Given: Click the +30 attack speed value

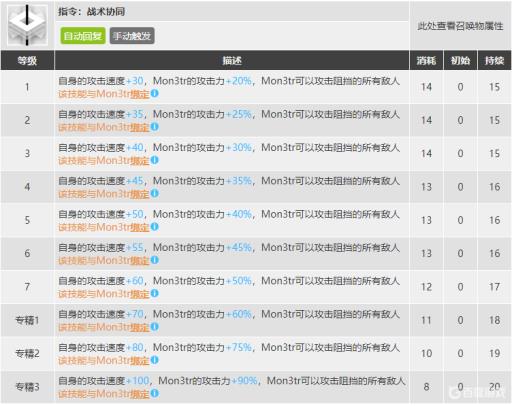Looking at the screenshot, I should pos(135,81).
